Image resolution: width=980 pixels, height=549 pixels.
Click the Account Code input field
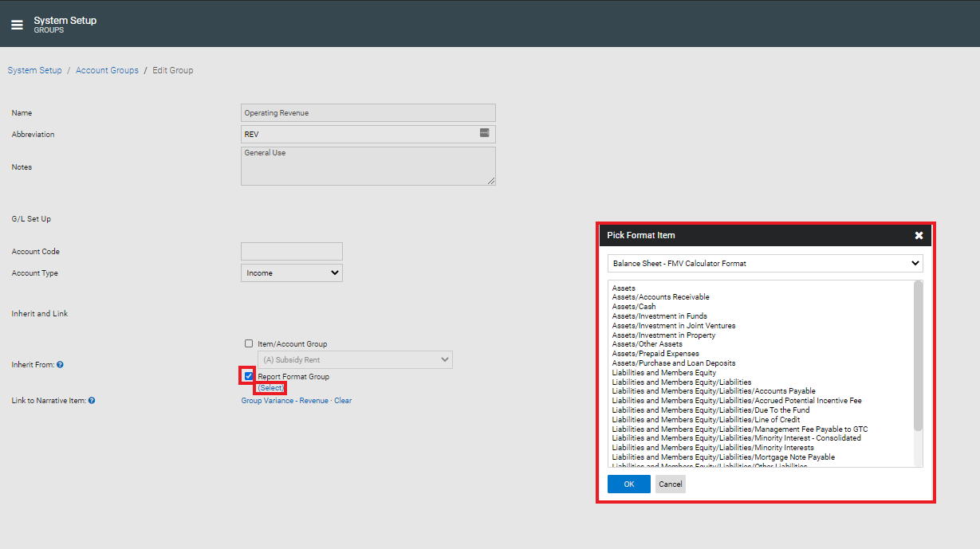[x=292, y=252]
